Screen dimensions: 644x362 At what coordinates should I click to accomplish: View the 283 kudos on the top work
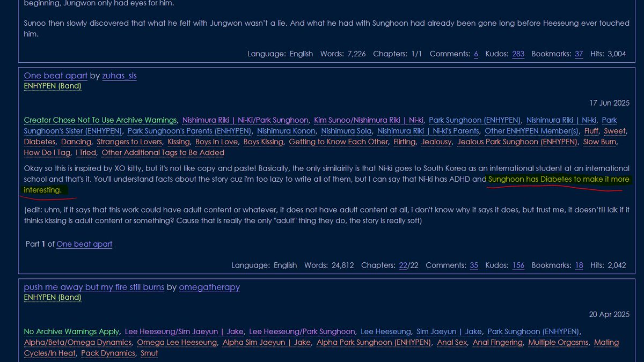(518, 54)
